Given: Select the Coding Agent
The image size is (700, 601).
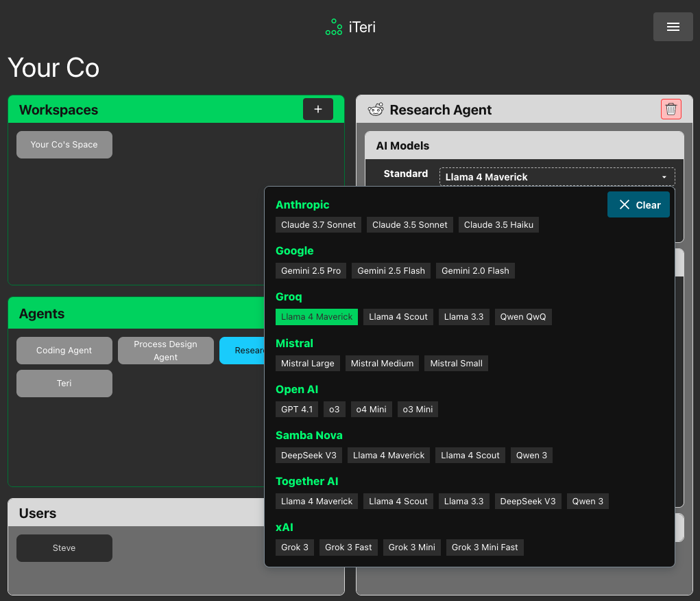Looking at the screenshot, I should [x=64, y=350].
